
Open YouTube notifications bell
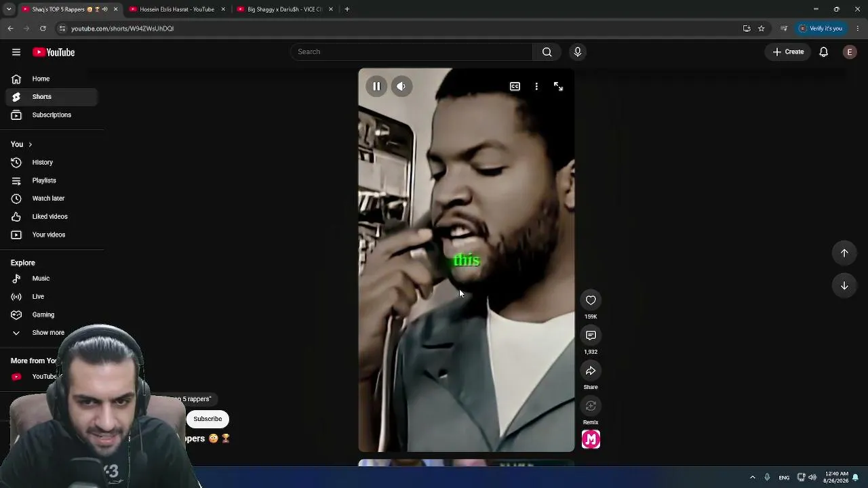823,52
